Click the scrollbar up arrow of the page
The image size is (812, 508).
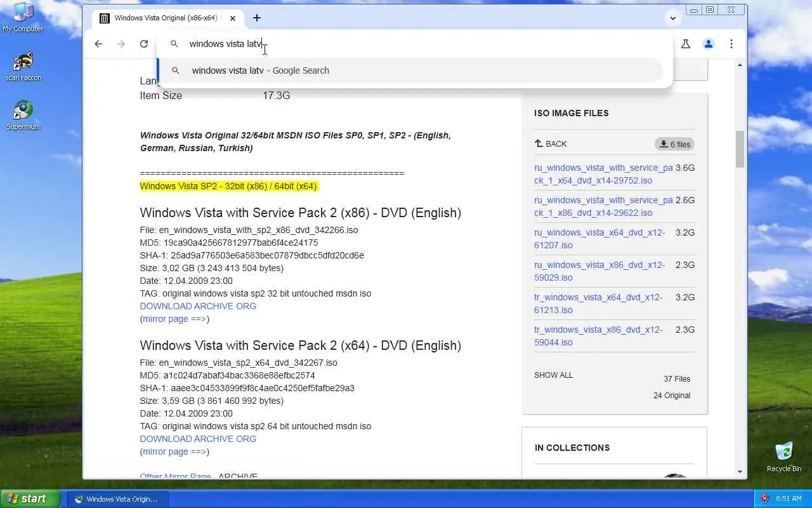[740, 65]
